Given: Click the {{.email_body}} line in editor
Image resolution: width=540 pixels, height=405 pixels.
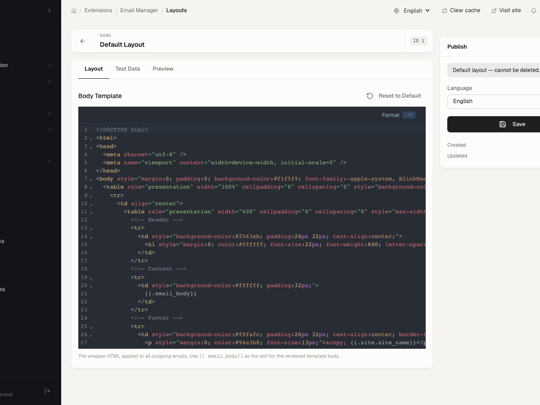Looking at the screenshot, I should coord(170,294).
